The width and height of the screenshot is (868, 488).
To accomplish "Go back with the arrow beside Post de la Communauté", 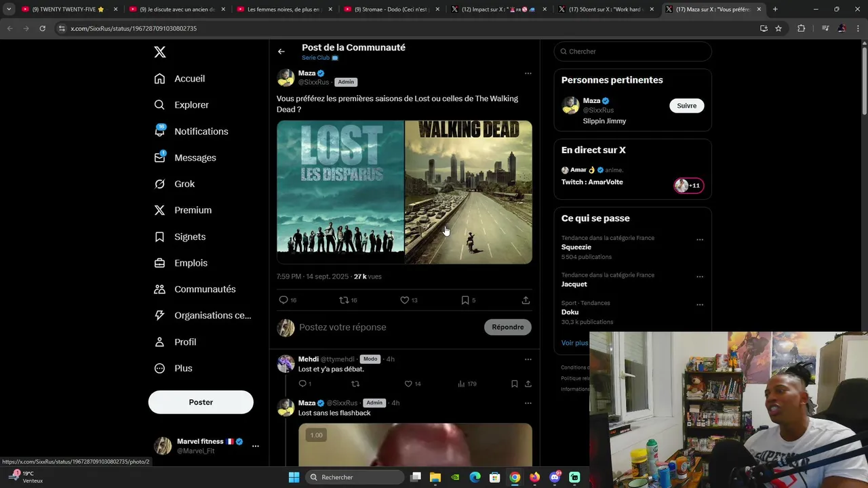I will 281,52.
